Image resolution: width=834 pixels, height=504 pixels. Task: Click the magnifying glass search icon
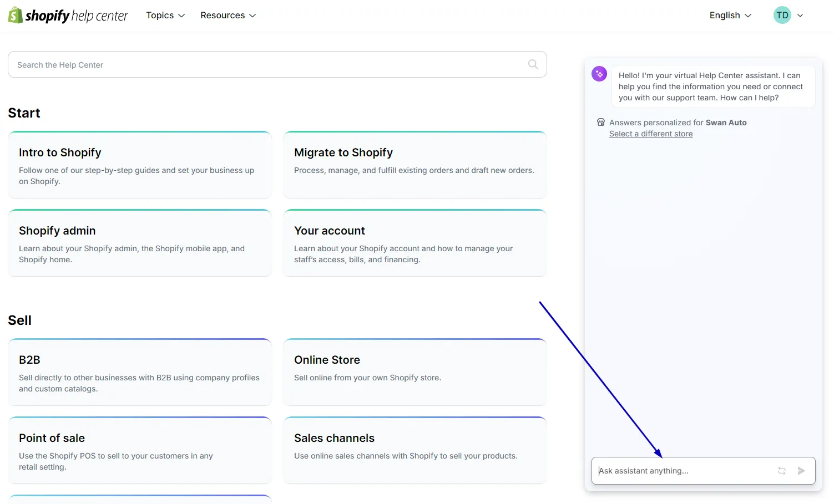(x=533, y=64)
